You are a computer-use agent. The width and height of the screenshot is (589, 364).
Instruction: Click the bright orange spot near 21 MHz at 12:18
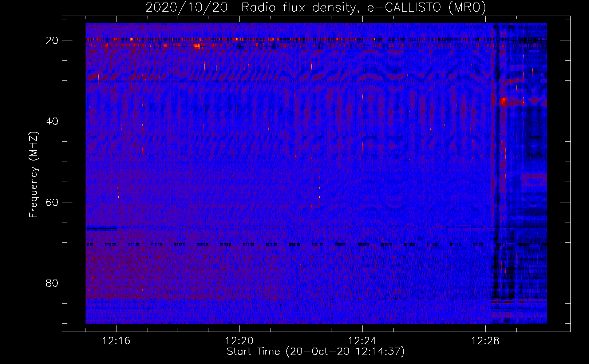click(x=197, y=46)
